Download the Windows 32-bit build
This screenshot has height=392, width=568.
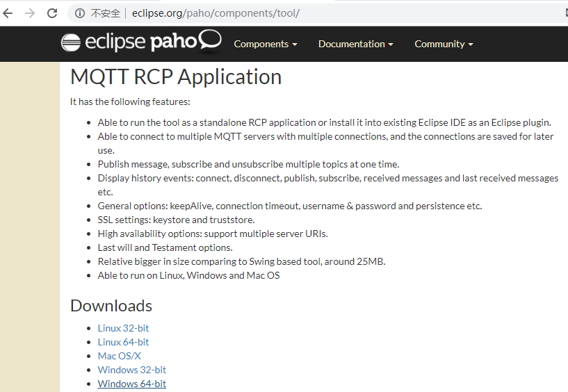[x=132, y=370]
